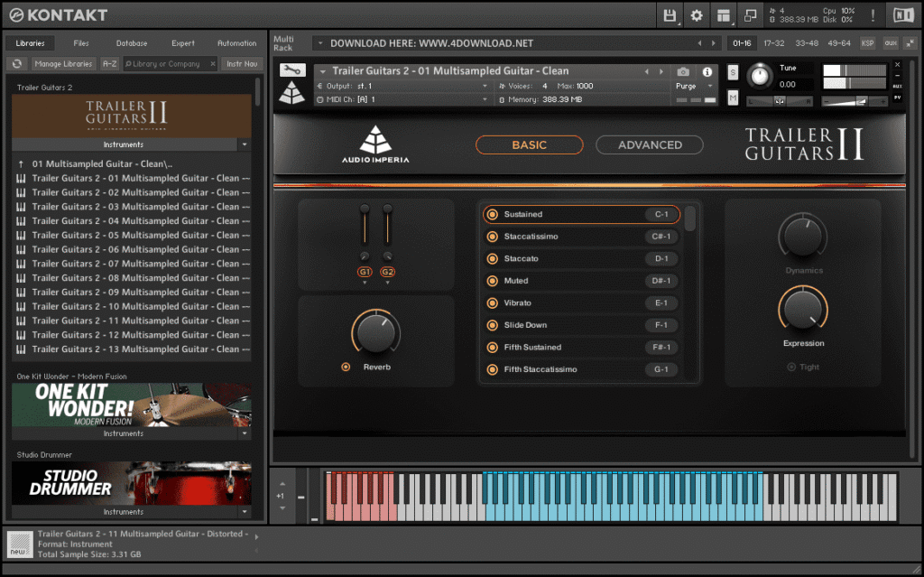
Task: Switch to the ADVANCED page of Trailer Guitars
Action: [649, 144]
